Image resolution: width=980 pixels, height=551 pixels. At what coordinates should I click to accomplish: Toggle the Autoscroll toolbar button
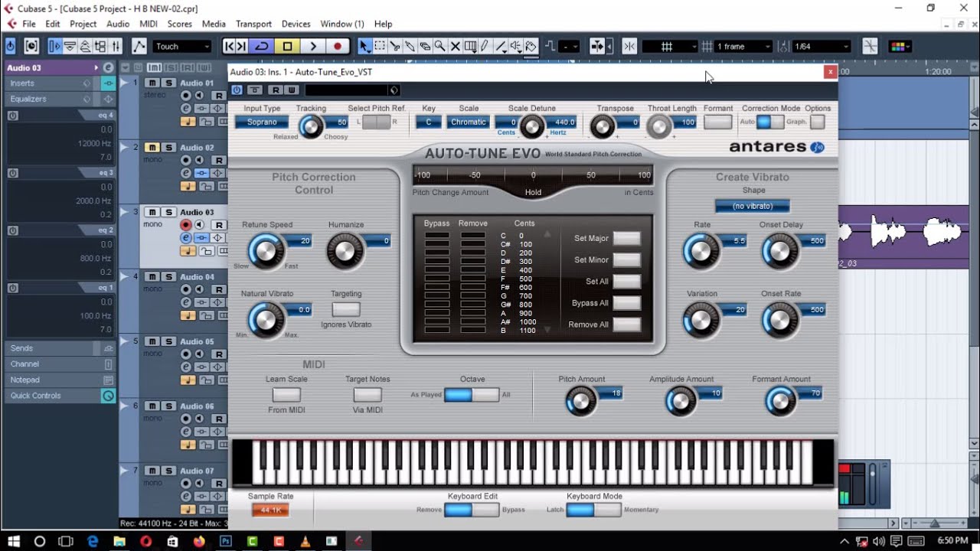point(598,47)
